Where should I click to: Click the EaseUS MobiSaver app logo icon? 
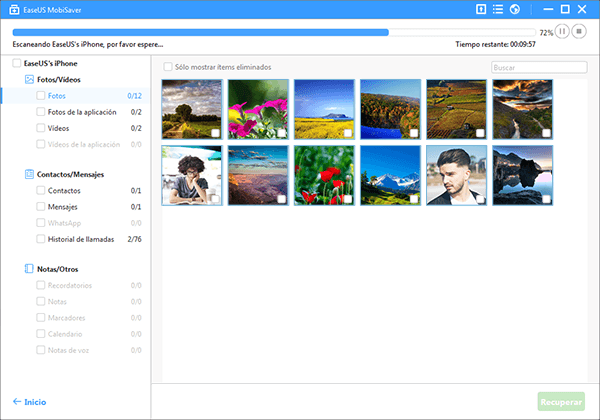point(14,10)
